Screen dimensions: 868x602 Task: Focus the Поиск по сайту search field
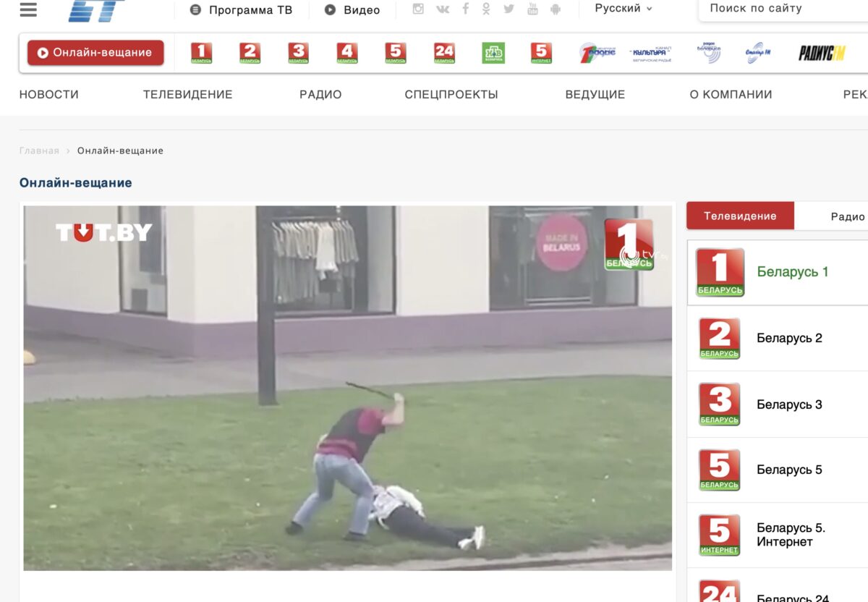click(x=783, y=9)
